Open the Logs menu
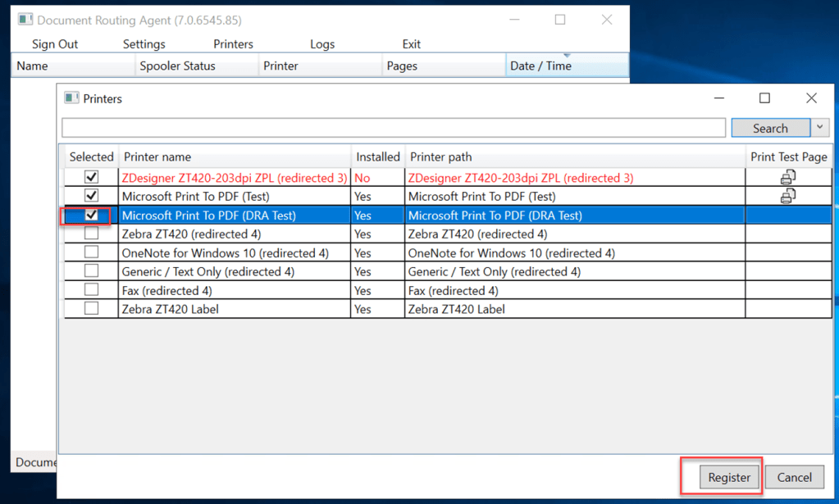 coord(322,44)
